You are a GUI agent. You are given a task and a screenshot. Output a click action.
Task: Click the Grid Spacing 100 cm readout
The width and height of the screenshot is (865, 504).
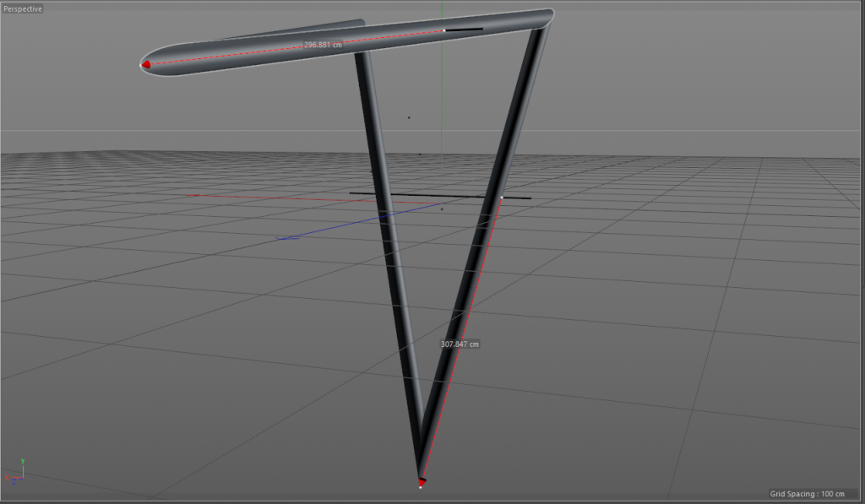[807, 494]
